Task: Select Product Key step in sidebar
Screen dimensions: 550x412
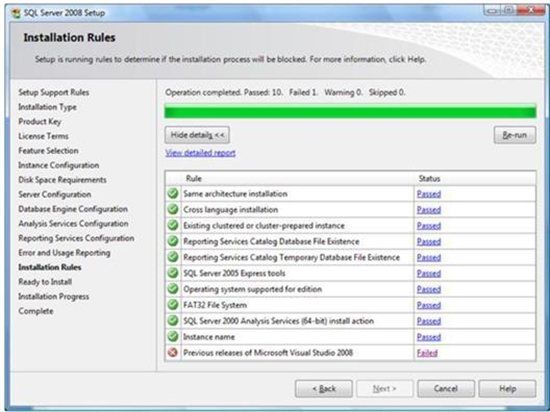Action: (40, 122)
